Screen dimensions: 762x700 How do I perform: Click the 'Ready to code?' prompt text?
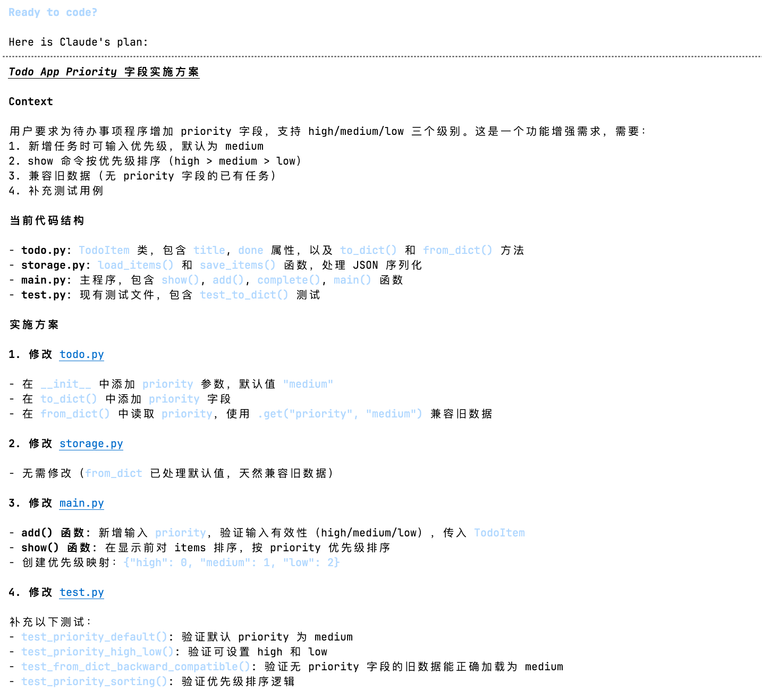pos(53,12)
